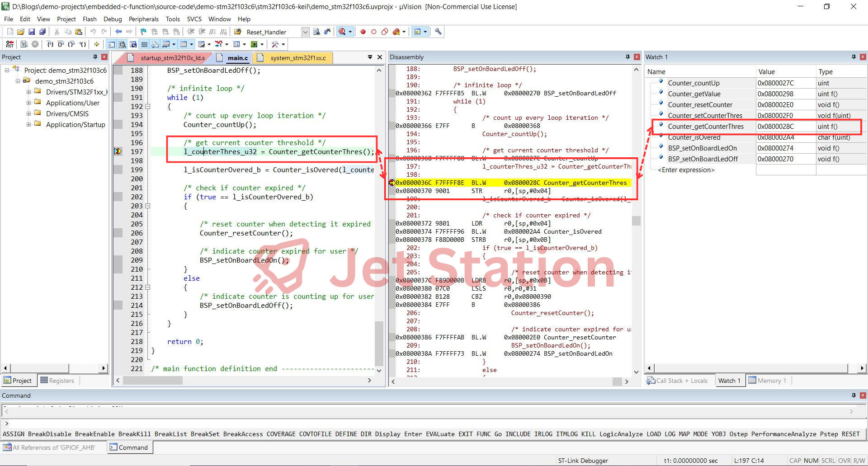Click the RST reset CPU icon
Screen dimensions: 868x466
[x=9, y=44]
